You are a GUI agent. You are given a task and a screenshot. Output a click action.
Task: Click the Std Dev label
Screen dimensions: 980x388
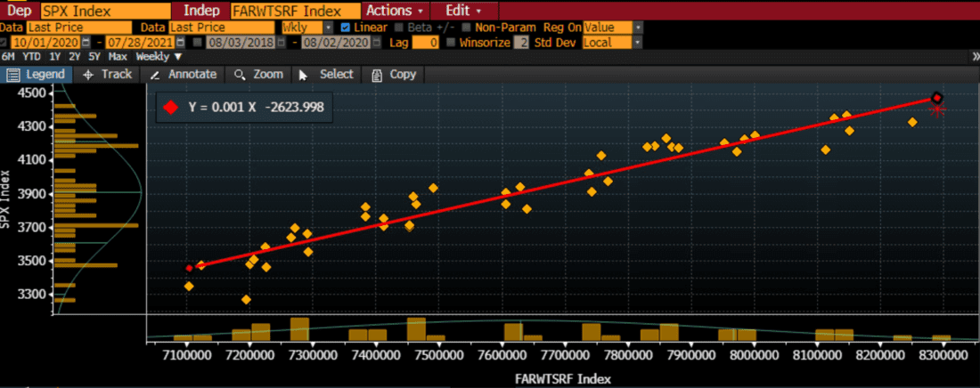(x=556, y=43)
